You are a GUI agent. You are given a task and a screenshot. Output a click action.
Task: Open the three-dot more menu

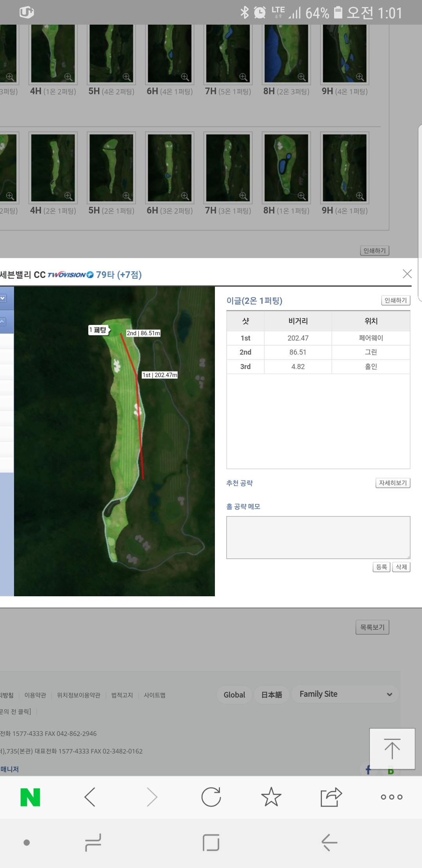tap(392, 797)
